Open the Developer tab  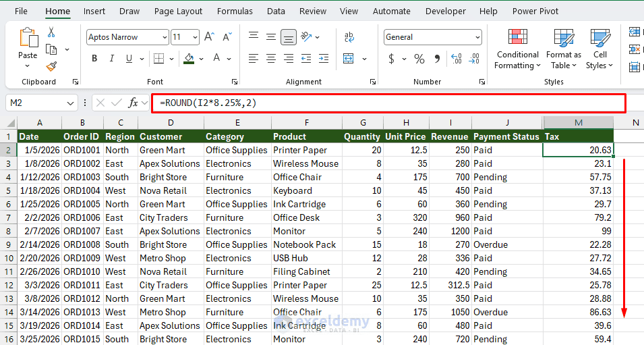point(445,11)
